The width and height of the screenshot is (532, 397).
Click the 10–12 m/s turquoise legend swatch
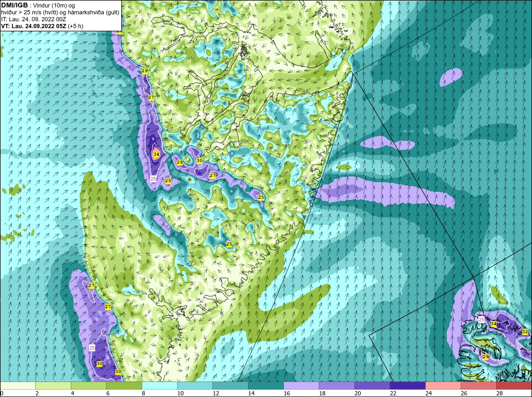pos(195,385)
